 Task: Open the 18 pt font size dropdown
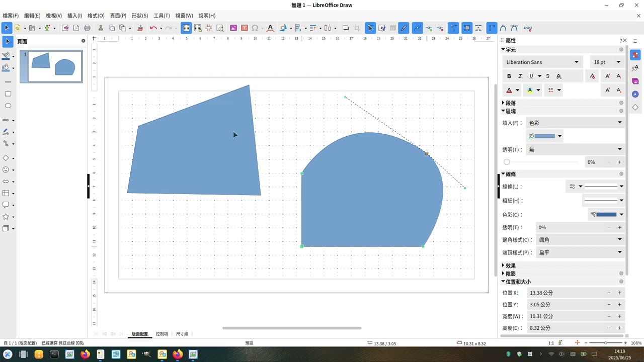point(618,62)
